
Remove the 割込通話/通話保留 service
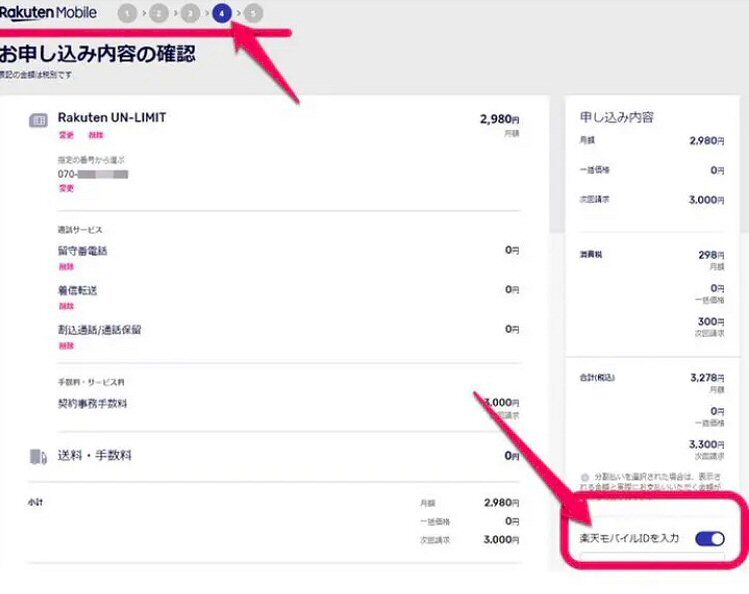[x=66, y=345]
